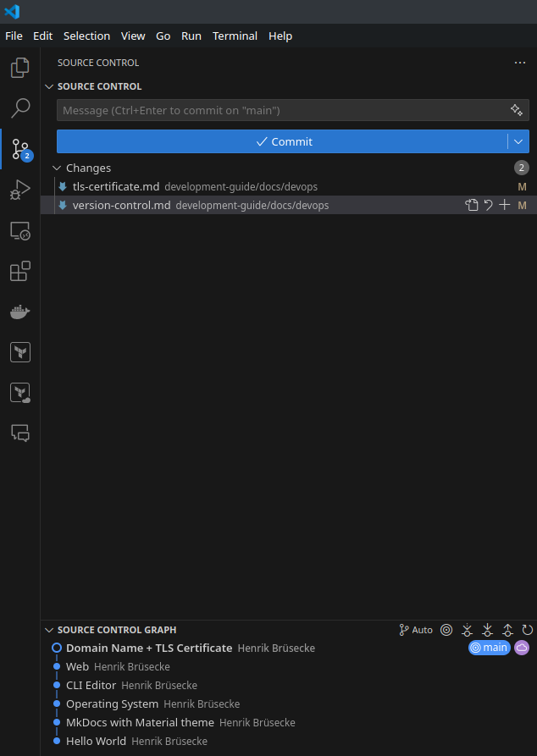Open the Terminal menu

coord(235,36)
